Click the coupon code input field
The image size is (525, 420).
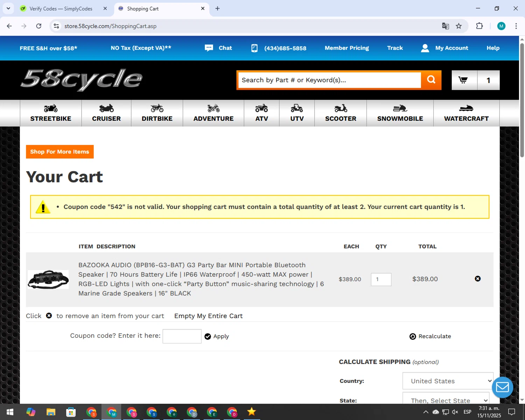182,336
